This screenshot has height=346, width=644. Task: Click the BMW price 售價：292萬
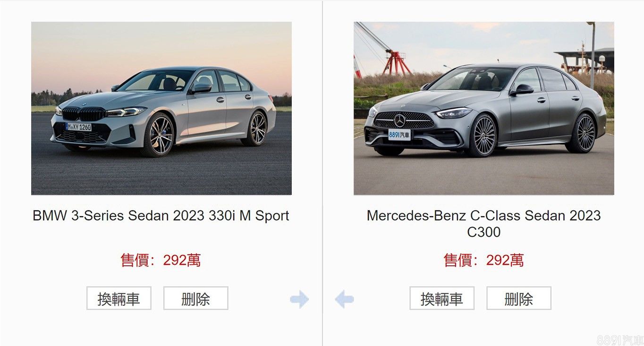click(161, 260)
